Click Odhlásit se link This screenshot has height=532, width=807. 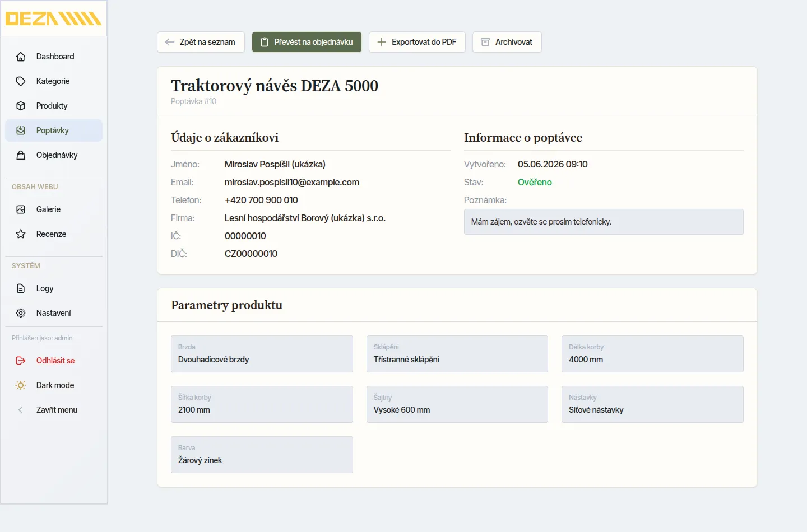coord(54,361)
